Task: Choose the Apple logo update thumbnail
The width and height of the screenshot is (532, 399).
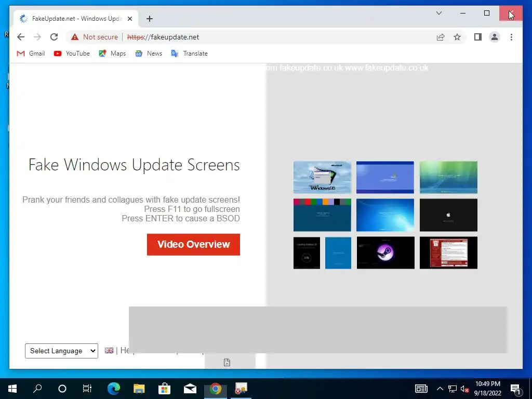Action: point(448,215)
